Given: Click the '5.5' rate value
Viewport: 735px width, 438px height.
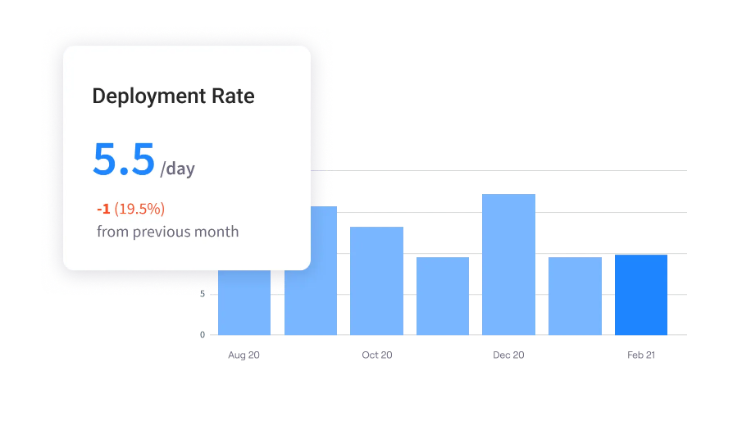Looking at the screenshot, I should pos(124,159).
